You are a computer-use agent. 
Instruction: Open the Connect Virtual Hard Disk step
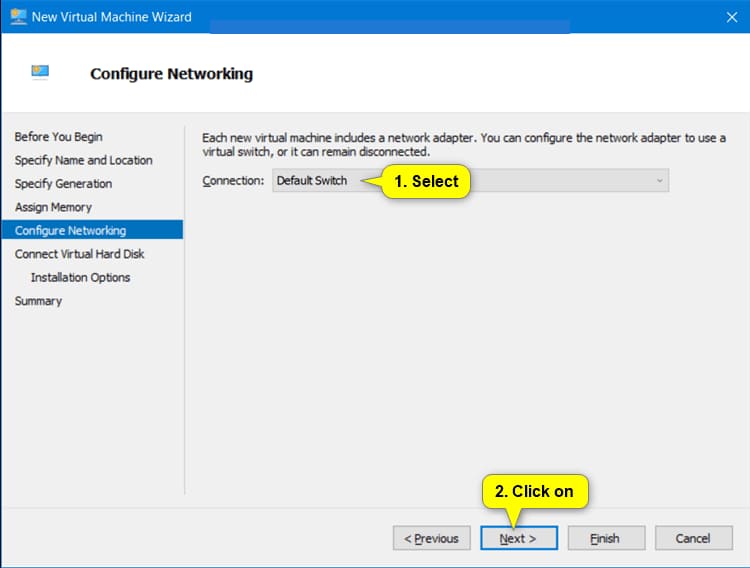pyautogui.click(x=79, y=254)
